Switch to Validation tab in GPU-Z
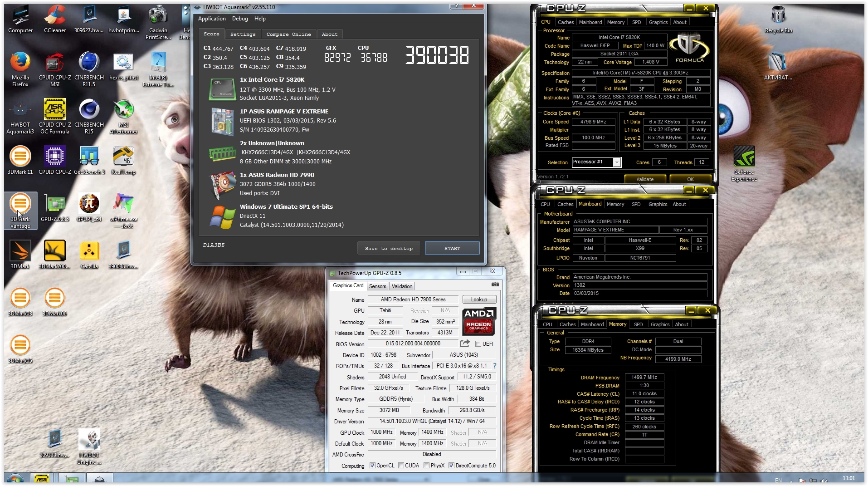Viewport: 868px width, 486px height. pos(402,286)
